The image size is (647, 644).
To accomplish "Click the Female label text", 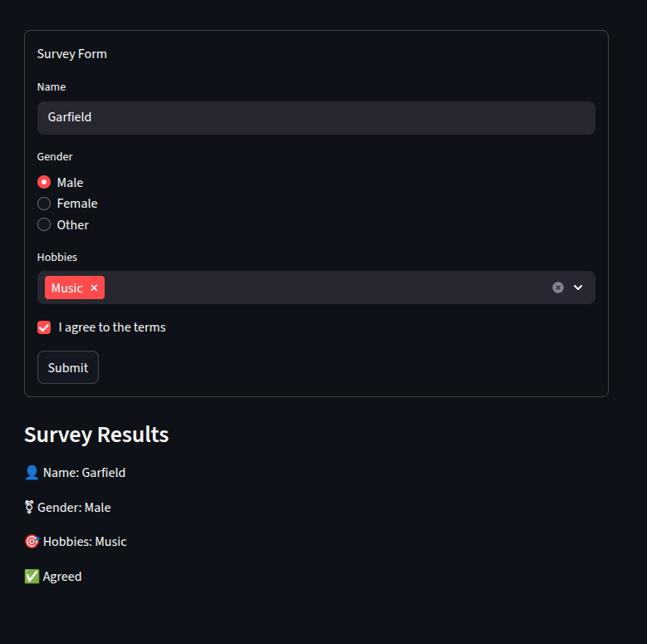I will [77, 204].
